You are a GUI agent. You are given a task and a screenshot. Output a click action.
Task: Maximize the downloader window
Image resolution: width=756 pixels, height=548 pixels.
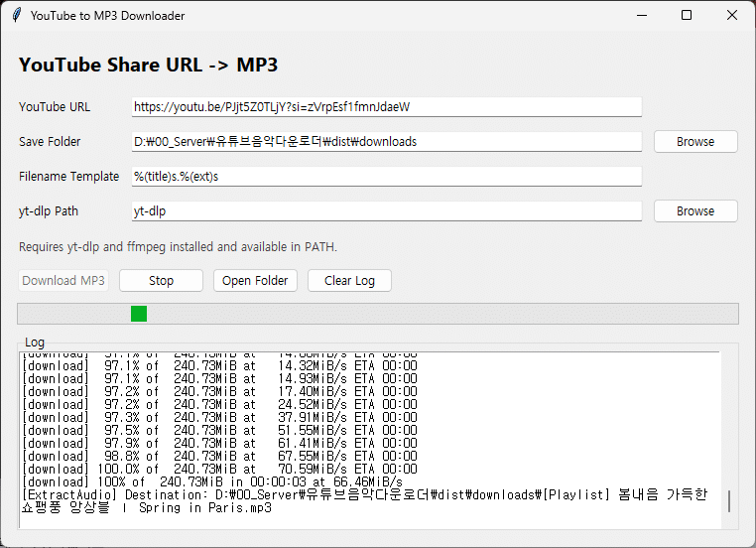coord(687,16)
